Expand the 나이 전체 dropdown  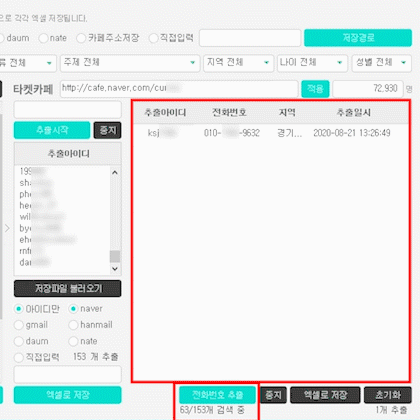tap(312, 63)
